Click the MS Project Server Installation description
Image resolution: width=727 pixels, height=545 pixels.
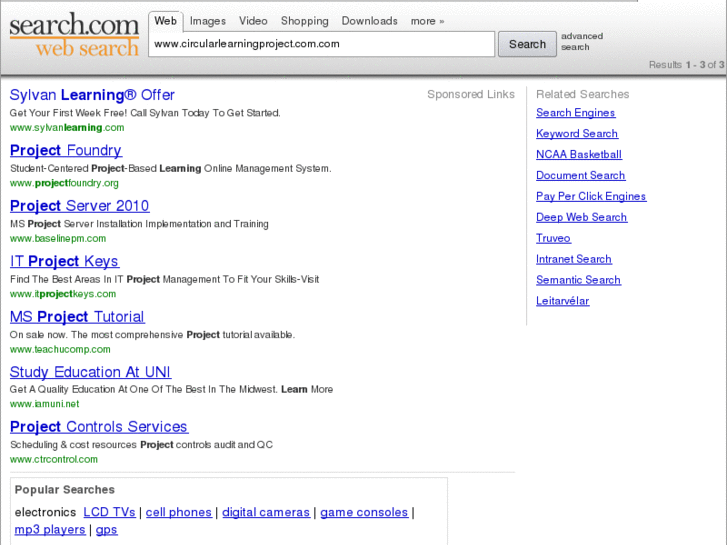[x=139, y=224]
